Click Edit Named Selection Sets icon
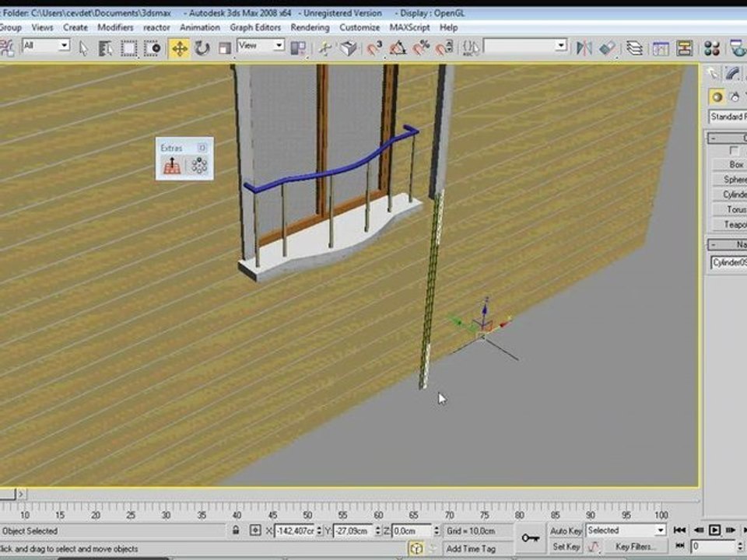Viewport: 747px width, 560px height. (x=471, y=48)
